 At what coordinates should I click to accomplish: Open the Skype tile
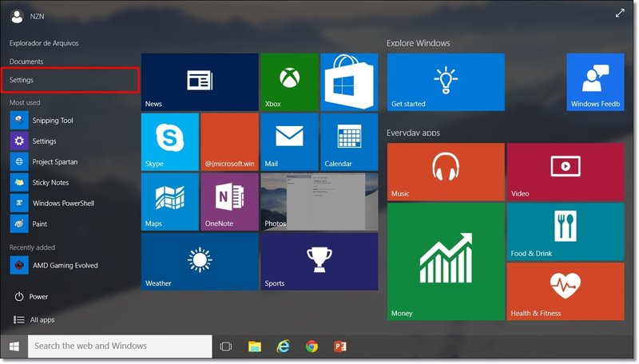tap(170, 142)
